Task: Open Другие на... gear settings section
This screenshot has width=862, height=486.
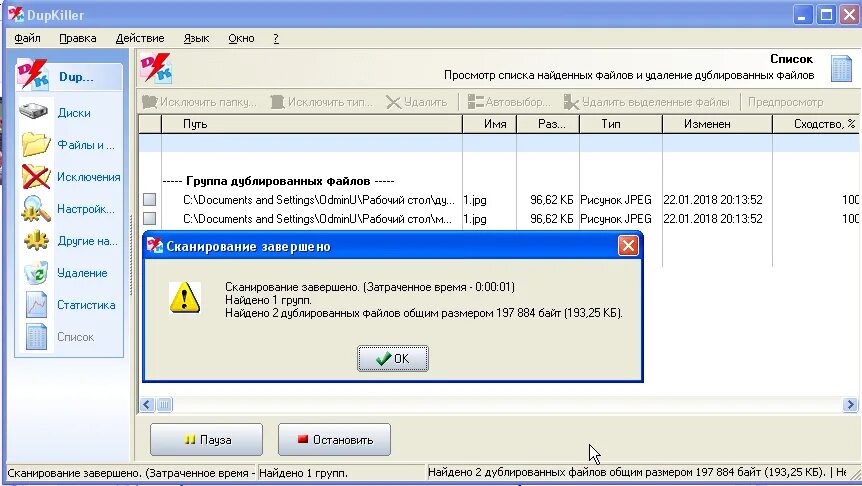Action: pyautogui.click(x=69, y=241)
